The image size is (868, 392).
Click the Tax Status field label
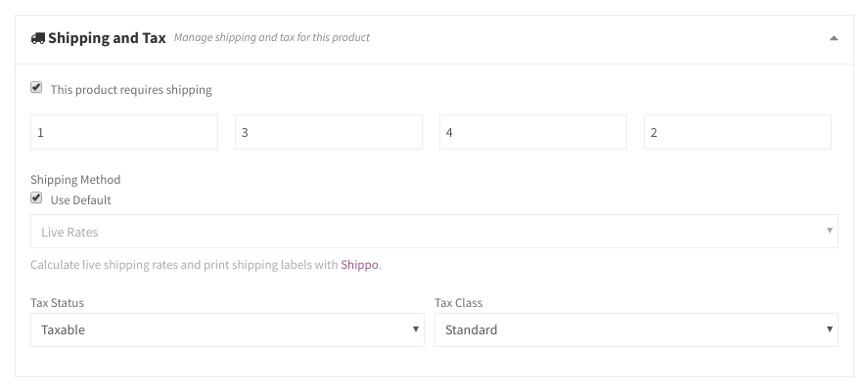coord(57,302)
